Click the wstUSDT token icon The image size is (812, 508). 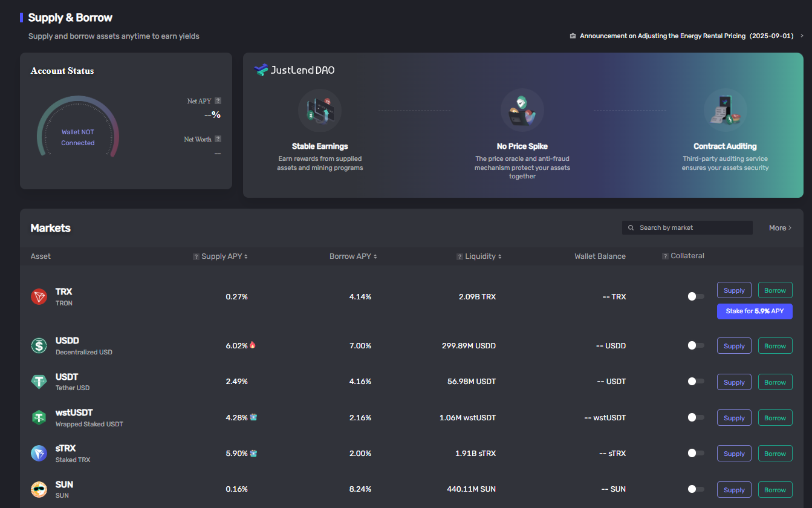pyautogui.click(x=39, y=417)
